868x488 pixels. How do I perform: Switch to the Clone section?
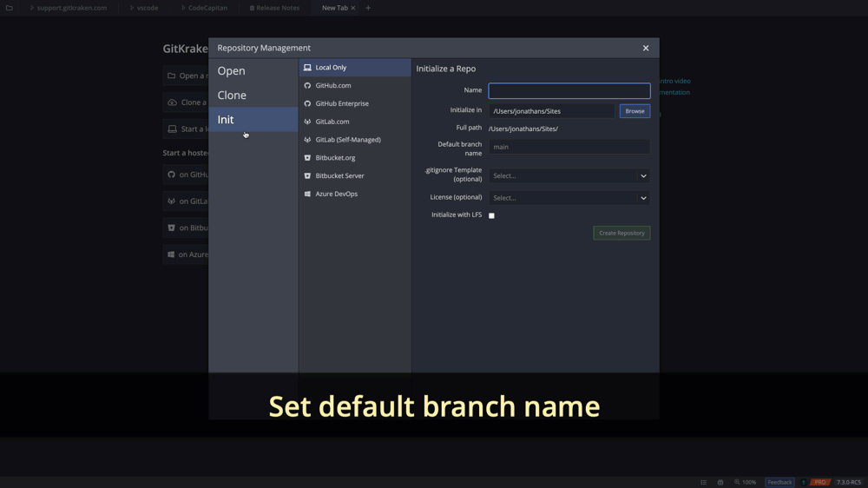click(253, 96)
